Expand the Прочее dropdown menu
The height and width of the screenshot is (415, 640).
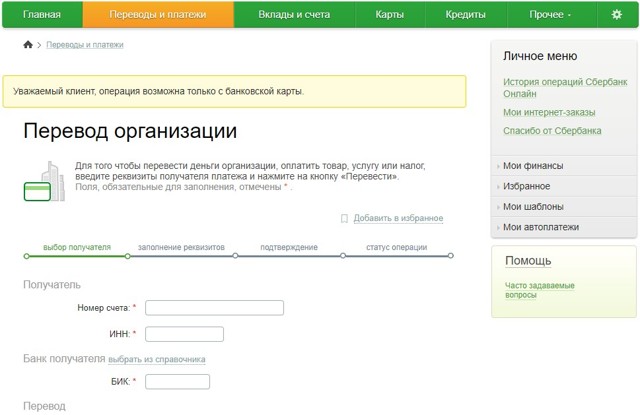pos(551,15)
